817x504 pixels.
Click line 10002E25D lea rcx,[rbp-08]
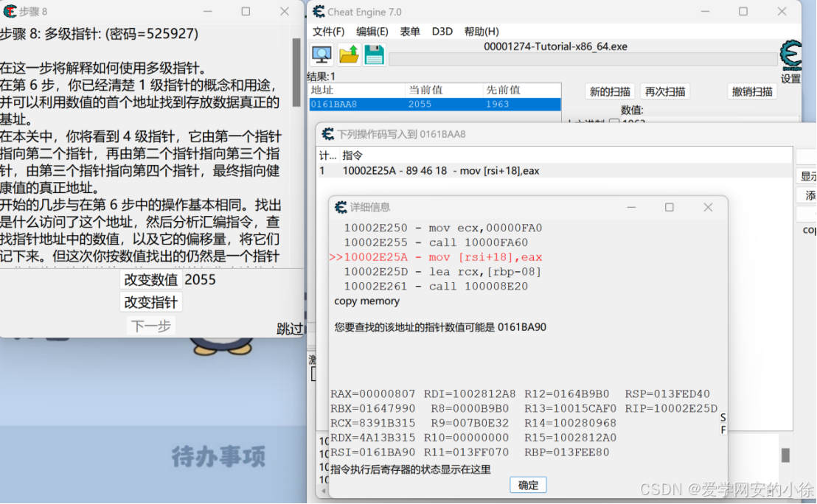coord(442,272)
